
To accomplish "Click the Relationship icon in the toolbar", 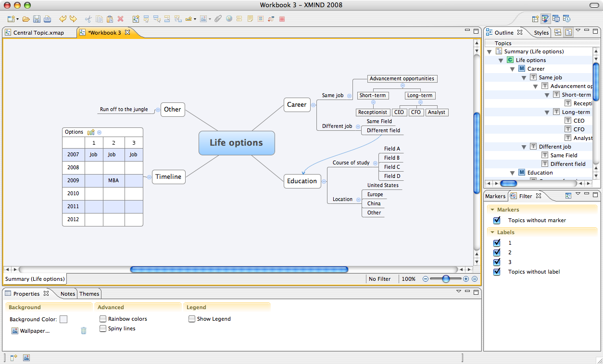I will pyautogui.click(x=271, y=19).
